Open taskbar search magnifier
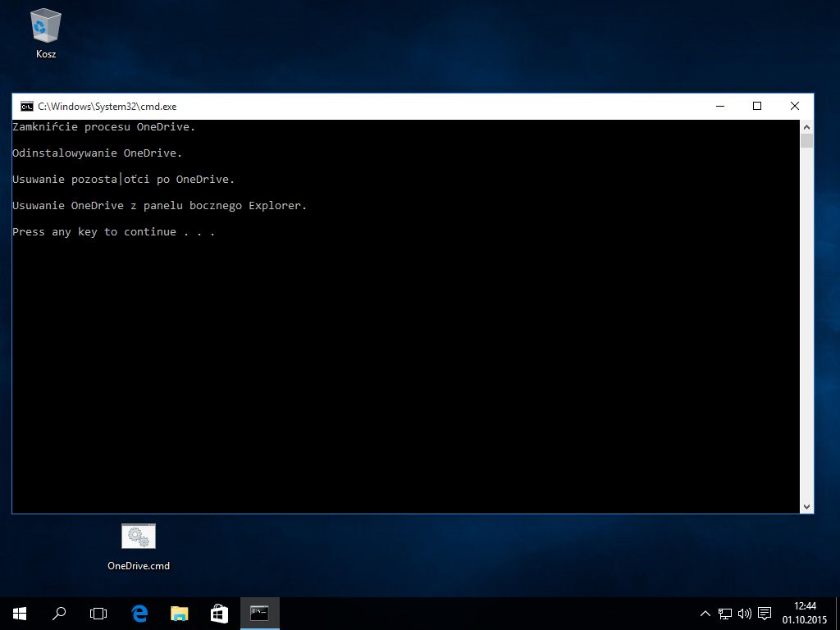This screenshot has width=840, height=630. click(59, 614)
